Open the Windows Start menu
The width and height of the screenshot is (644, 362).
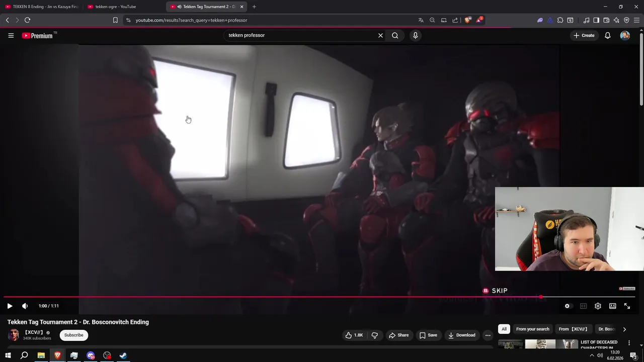(x=8, y=355)
